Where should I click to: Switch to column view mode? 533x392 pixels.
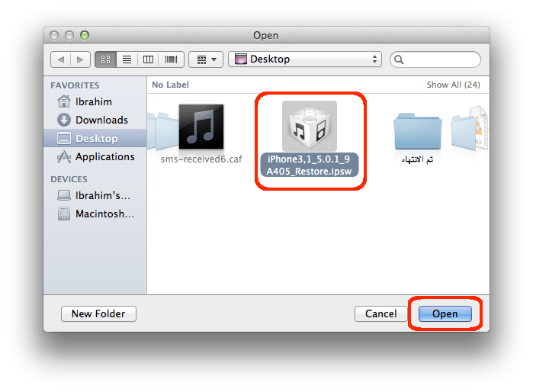click(x=149, y=59)
